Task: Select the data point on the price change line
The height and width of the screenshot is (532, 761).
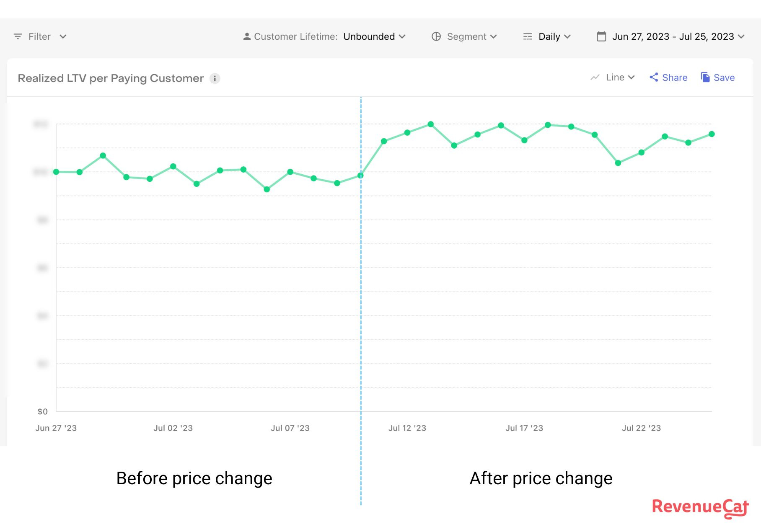Action: point(360,176)
